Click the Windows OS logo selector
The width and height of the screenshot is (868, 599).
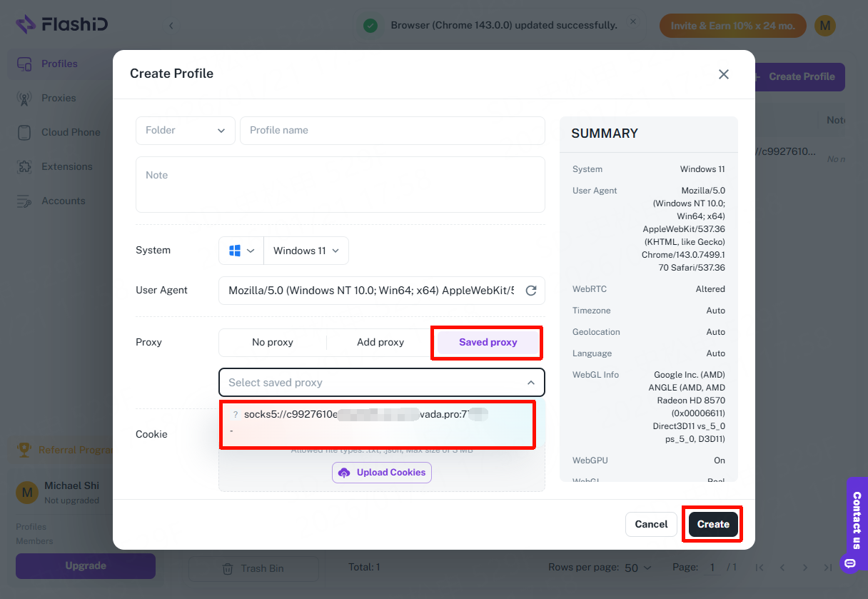tap(241, 251)
